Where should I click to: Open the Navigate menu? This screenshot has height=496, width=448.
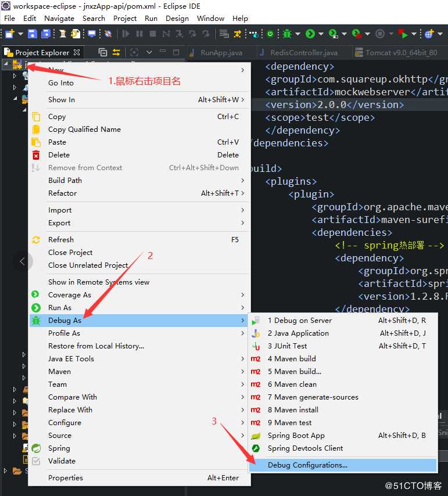(x=59, y=19)
